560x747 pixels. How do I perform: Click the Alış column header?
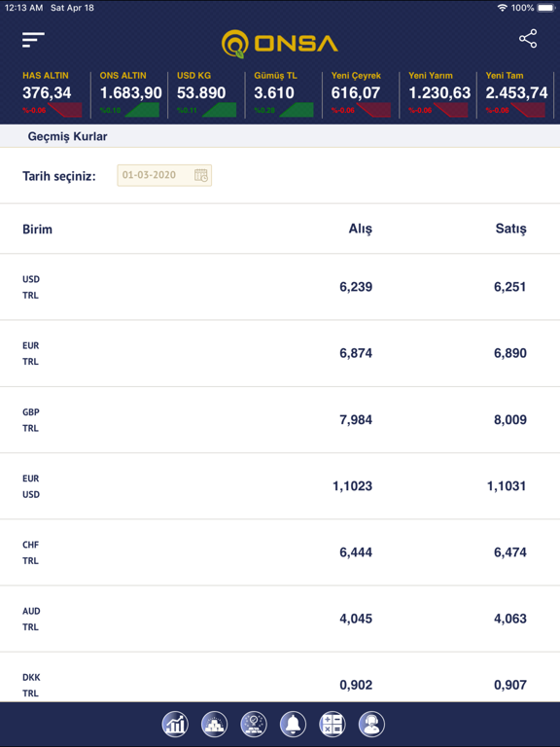[361, 229]
